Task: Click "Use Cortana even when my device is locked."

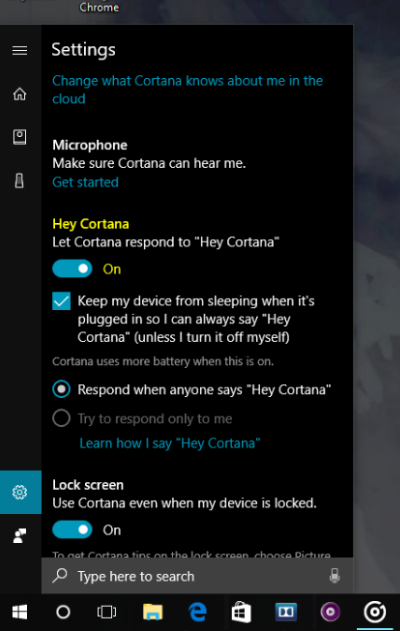Action: click(x=184, y=503)
